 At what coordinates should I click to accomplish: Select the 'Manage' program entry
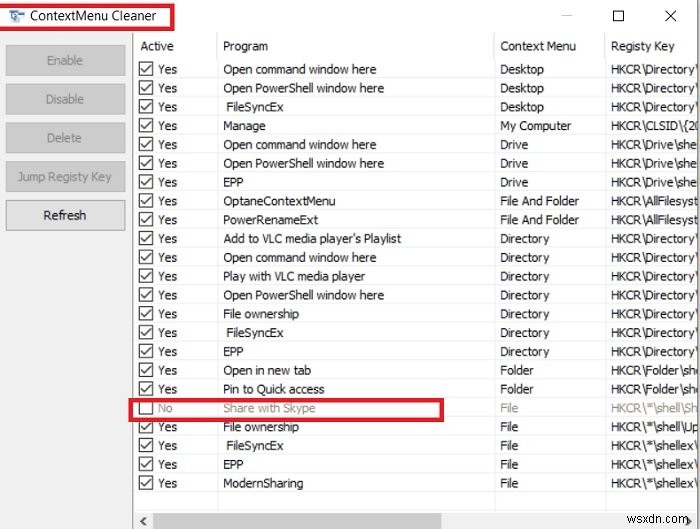244,126
